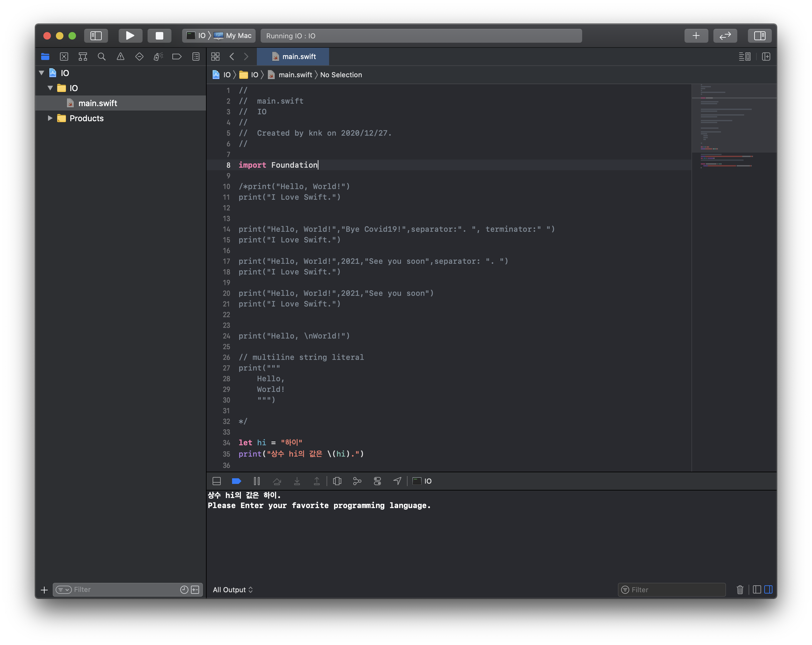Go forward with the right chevron

[246, 57]
